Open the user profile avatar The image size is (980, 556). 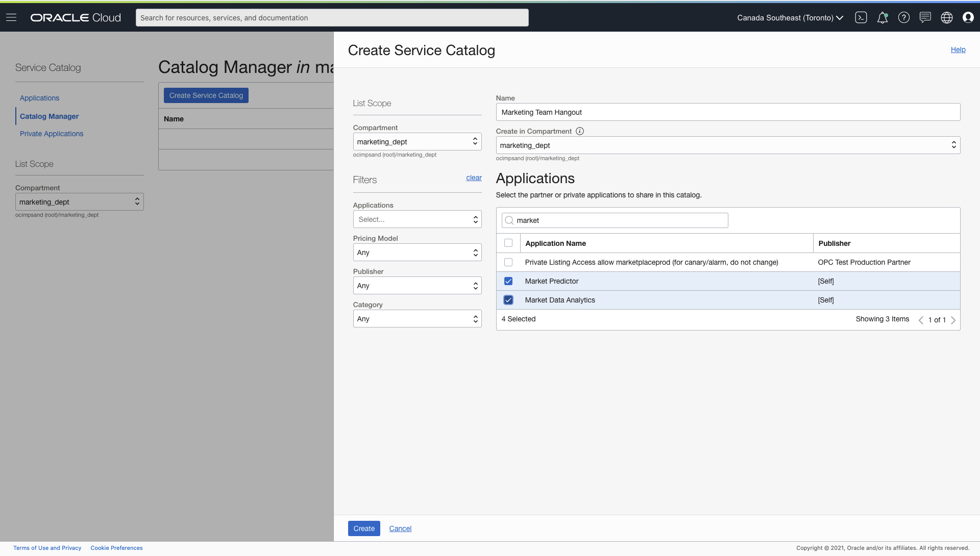click(968, 17)
